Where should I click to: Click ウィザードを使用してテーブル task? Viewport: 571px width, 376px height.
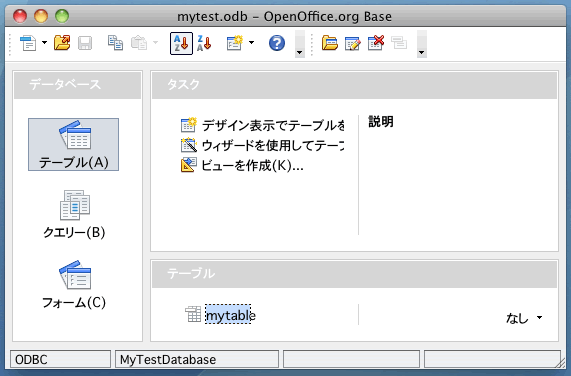click(273, 145)
